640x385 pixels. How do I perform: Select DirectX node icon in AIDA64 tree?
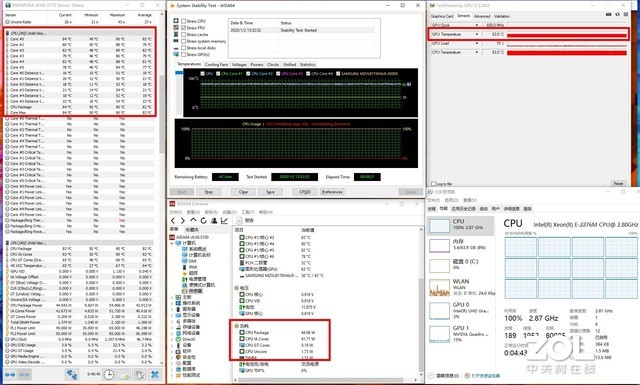(178, 339)
